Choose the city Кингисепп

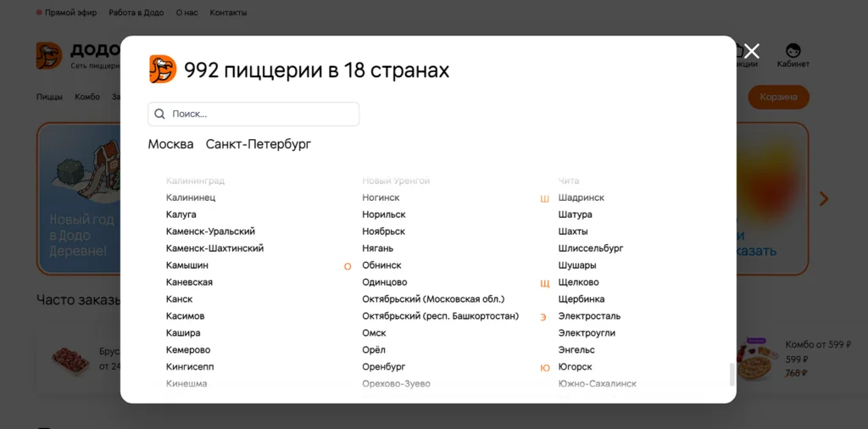pyautogui.click(x=190, y=367)
